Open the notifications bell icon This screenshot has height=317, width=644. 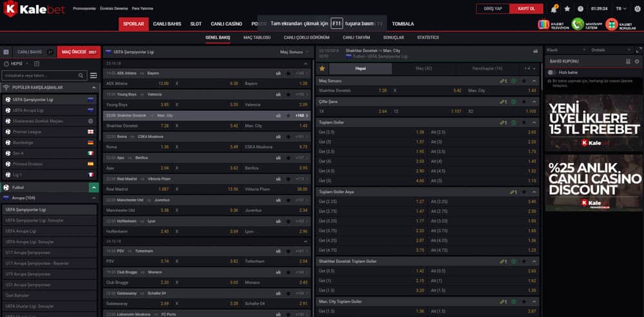[554, 8]
